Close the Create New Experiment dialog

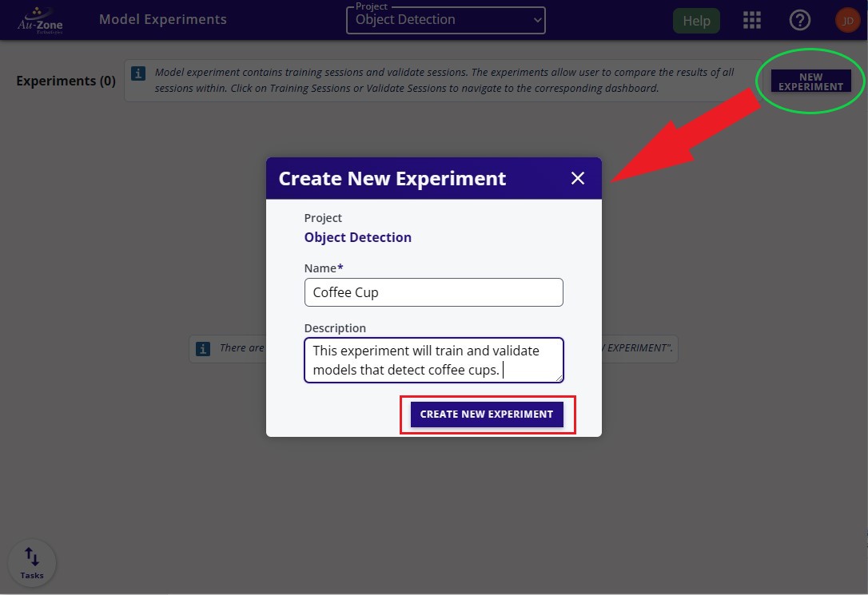point(578,178)
